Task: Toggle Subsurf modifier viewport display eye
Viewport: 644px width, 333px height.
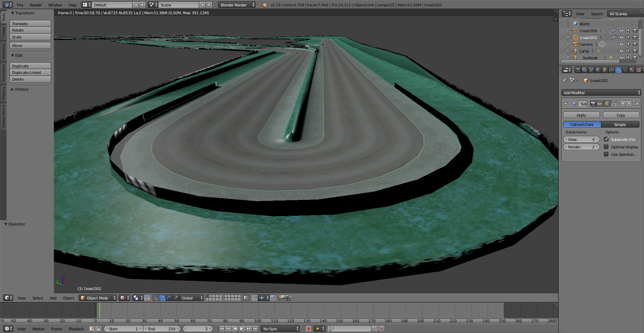Action: point(600,104)
